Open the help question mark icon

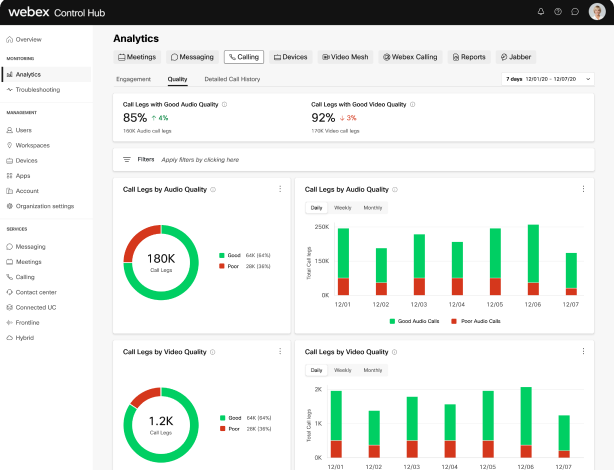pos(558,12)
